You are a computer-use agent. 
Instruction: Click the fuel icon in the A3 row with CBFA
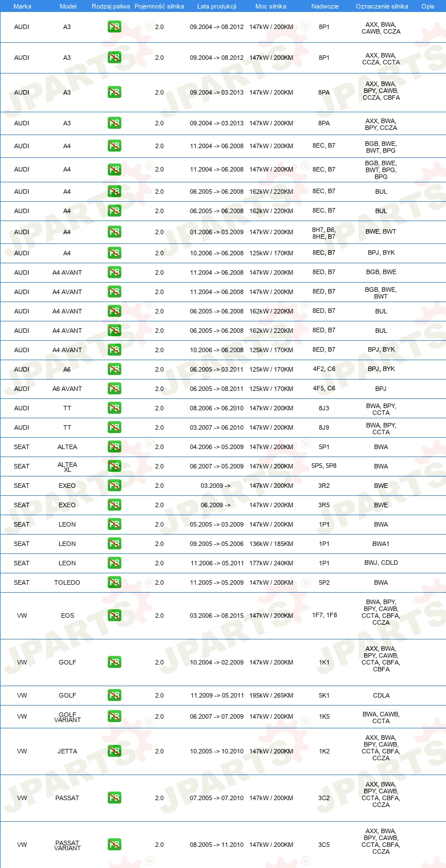[x=114, y=92]
